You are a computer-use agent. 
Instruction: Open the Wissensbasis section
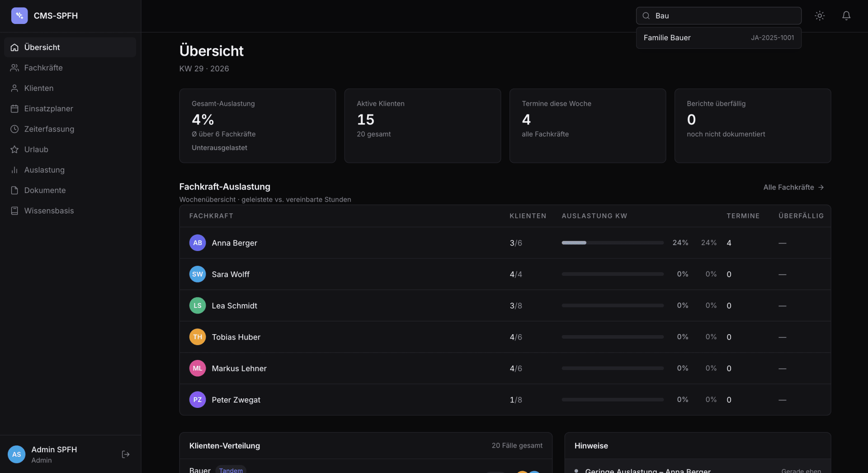[x=70, y=211]
